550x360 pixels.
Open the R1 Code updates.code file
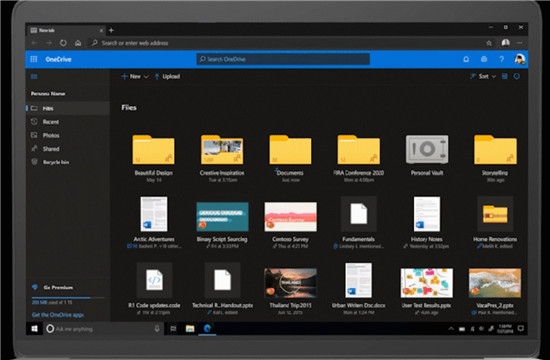pyautogui.click(x=154, y=280)
